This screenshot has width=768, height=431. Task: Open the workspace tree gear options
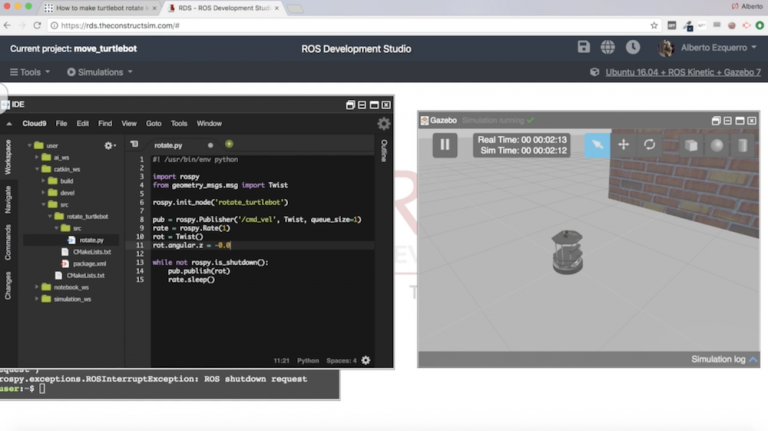click(109, 145)
